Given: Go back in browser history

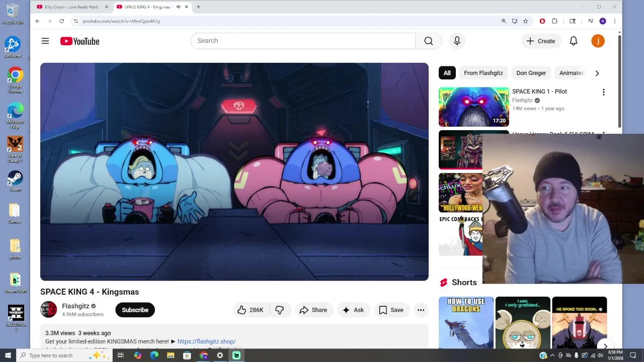Looking at the screenshot, I should [x=37, y=21].
